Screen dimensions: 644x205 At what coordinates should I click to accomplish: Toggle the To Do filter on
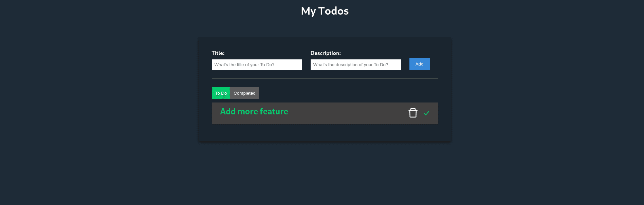[221, 93]
